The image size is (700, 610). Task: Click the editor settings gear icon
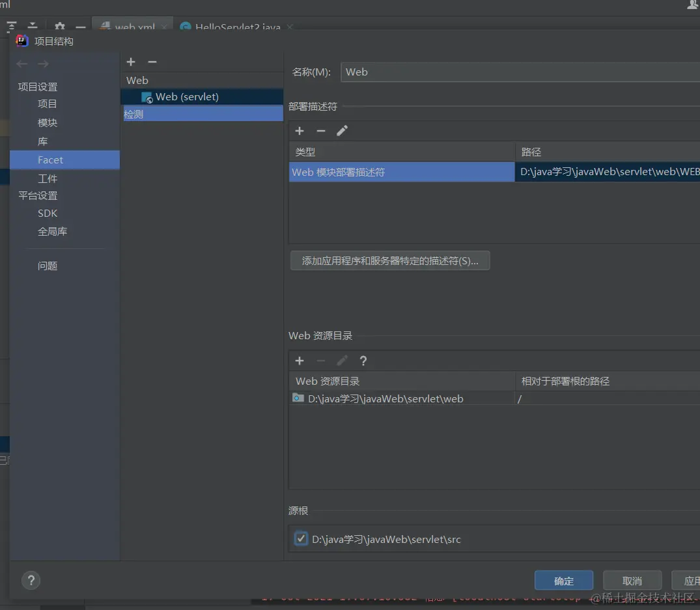click(x=60, y=26)
